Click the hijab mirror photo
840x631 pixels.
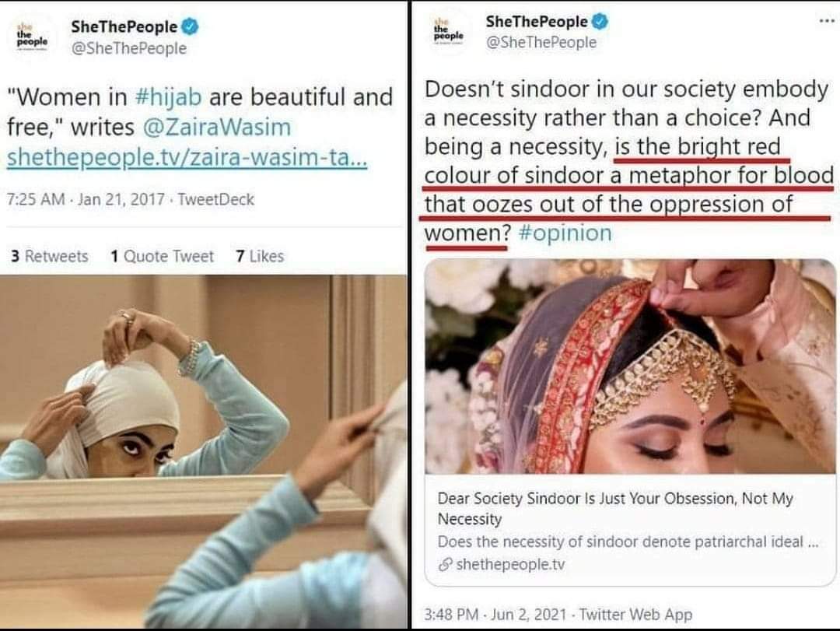click(x=204, y=451)
